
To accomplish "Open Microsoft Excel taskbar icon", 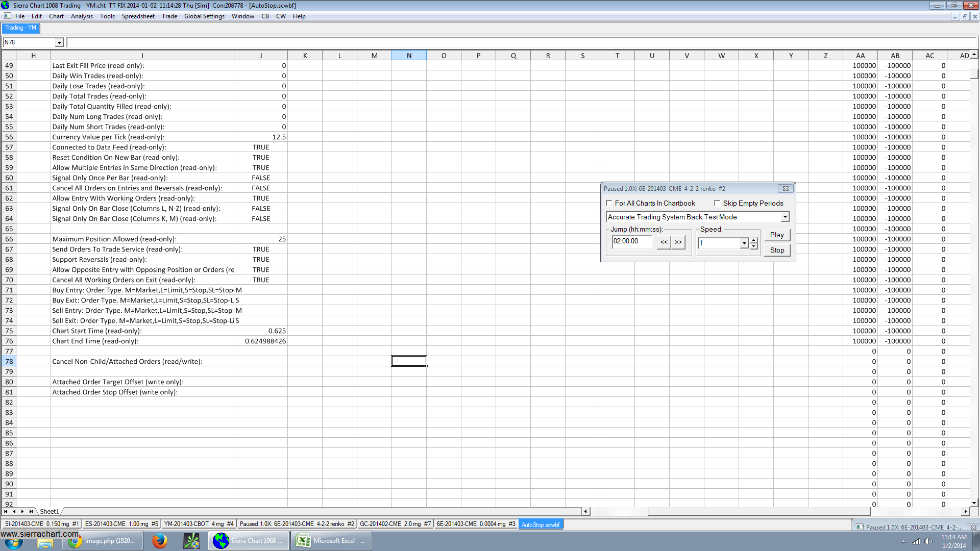I will (x=331, y=541).
